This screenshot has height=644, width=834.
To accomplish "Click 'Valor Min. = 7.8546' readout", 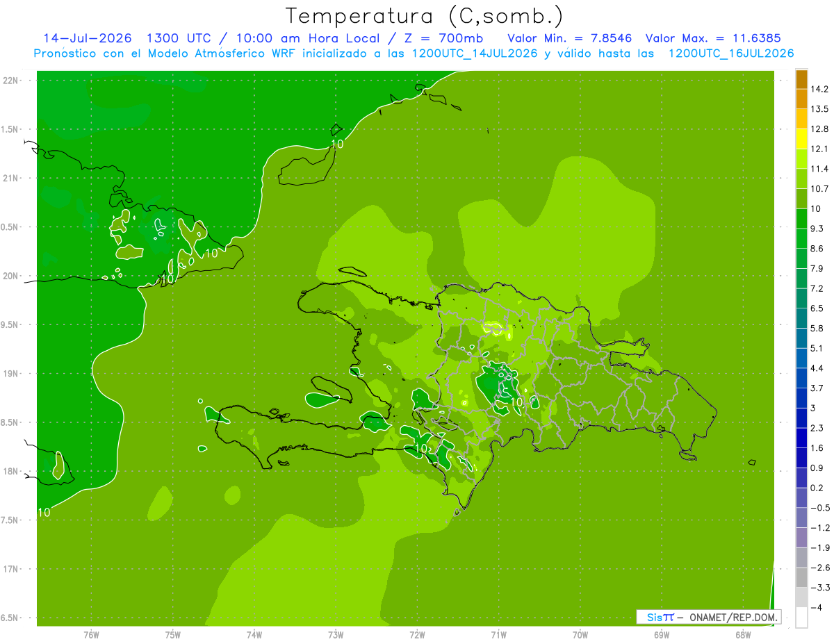I will (x=569, y=38).
